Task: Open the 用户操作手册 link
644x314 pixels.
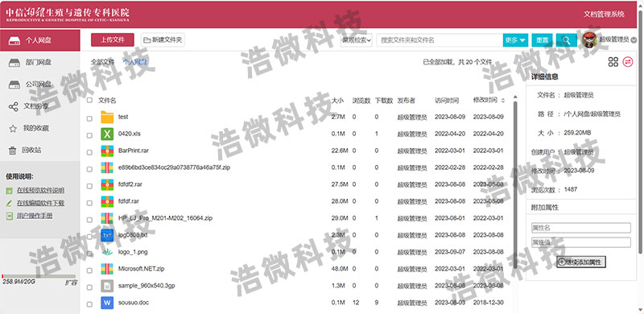Action: (x=35, y=216)
